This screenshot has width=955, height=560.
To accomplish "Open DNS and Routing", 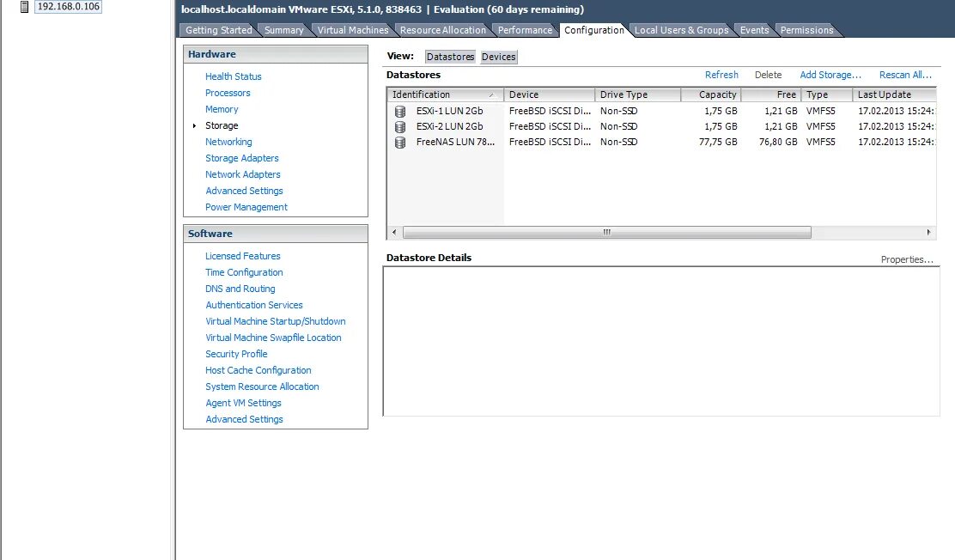I will pyautogui.click(x=240, y=289).
